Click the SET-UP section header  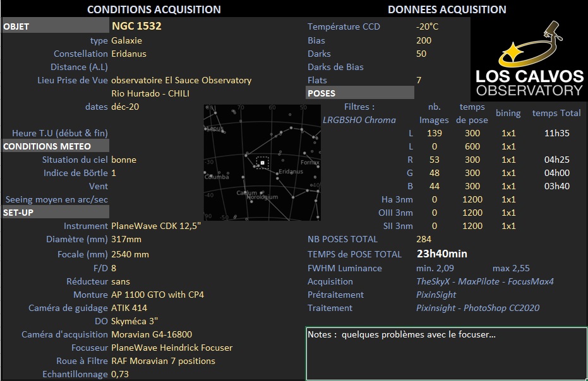click(56, 213)
